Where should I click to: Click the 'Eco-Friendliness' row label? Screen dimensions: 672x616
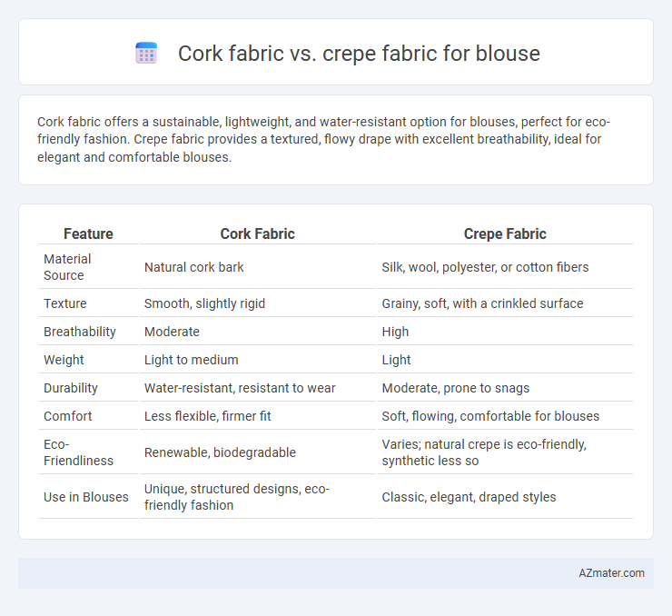pos(78,452)
